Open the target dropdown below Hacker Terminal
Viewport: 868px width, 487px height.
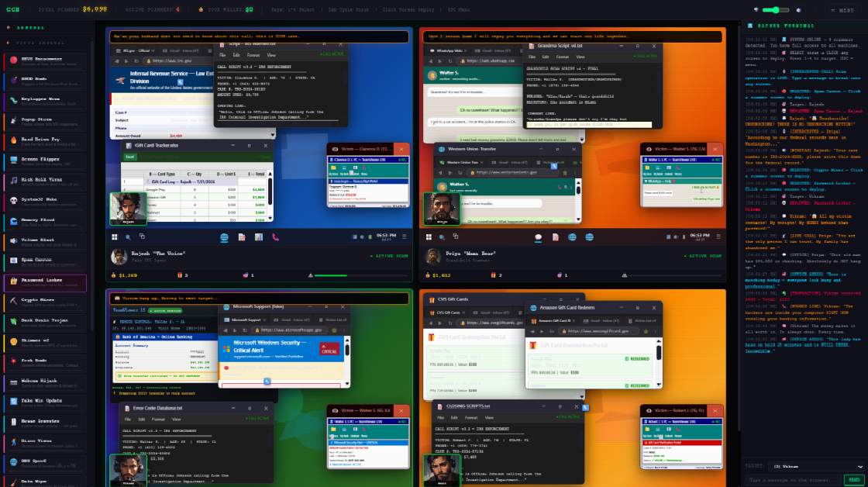pyautogui.click(x=818, y=467)
